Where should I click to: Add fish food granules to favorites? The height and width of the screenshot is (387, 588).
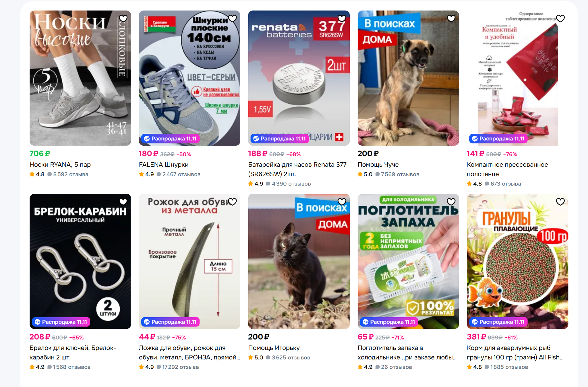click(560, 202)
